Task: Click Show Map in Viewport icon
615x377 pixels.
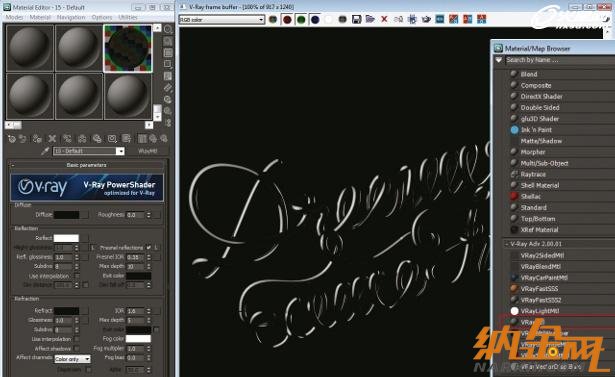Action: [x=126, y=138]
